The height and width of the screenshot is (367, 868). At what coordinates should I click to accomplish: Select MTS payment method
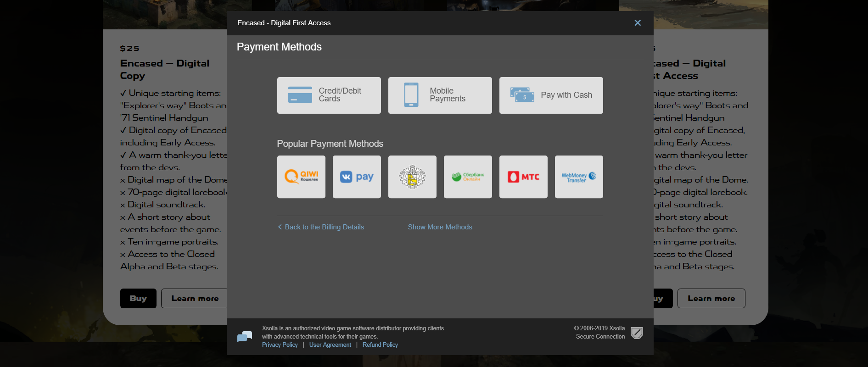[523, 177]
